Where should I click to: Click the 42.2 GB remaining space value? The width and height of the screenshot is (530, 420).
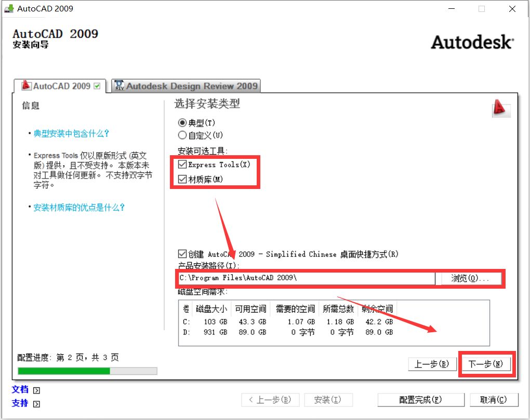click(379, 322)
